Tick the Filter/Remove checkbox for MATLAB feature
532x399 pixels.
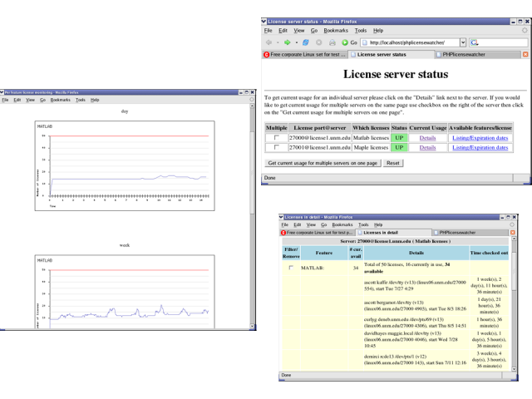click(290, 268)
